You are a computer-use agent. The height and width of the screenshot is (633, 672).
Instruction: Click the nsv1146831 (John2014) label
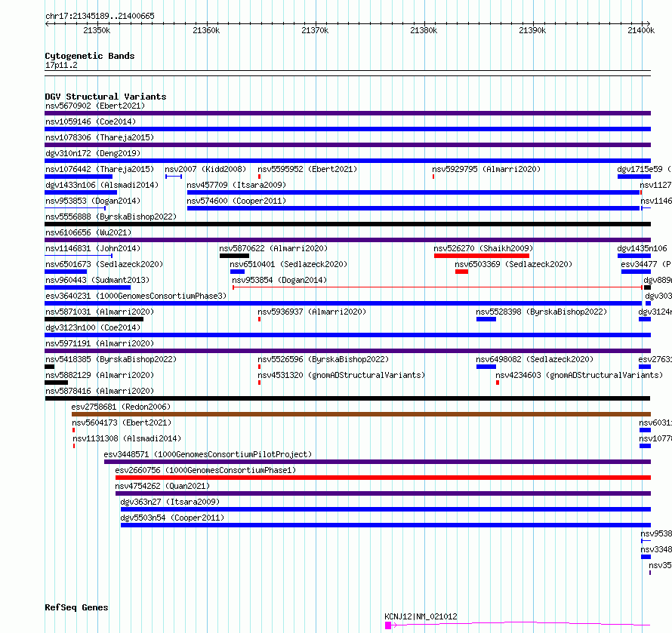coord(93,248)
